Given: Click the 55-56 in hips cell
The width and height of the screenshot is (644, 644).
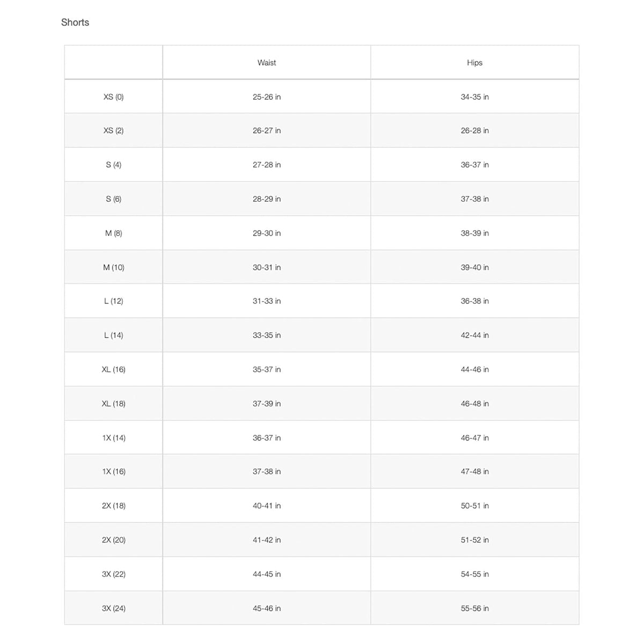Looking at the screenshot, I should pyautogui.click(x=475, y=609).
